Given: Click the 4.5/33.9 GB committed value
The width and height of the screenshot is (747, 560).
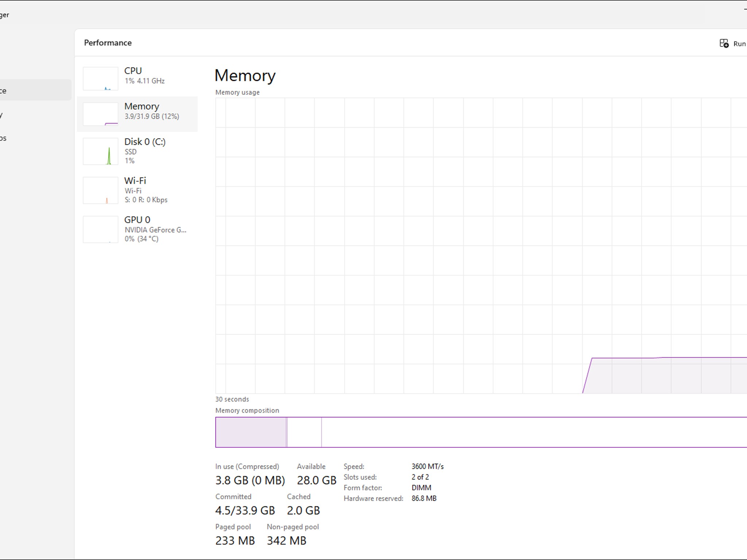Looking at the screenshot, I should tap(245, 510).
